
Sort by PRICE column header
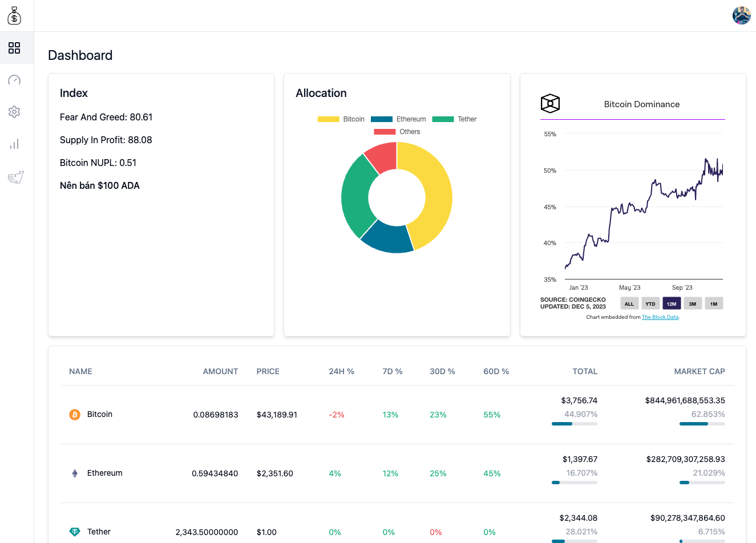[x=268, y=371]
